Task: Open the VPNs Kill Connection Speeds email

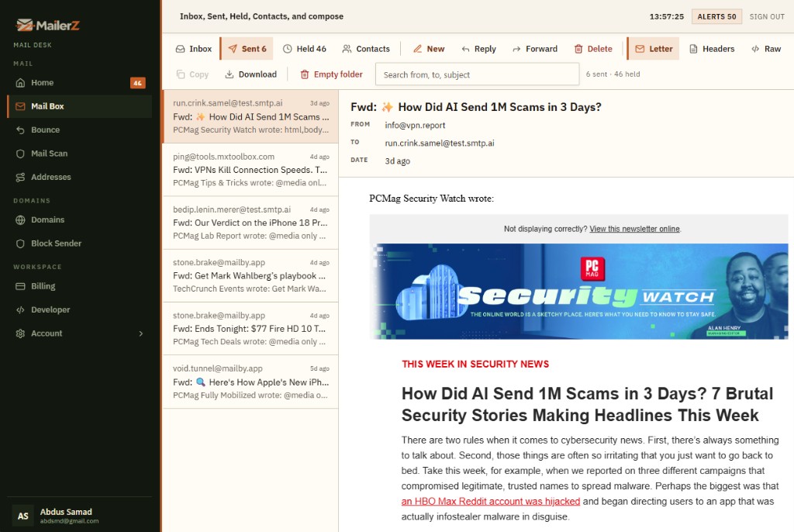Action: tap(250, 170)
